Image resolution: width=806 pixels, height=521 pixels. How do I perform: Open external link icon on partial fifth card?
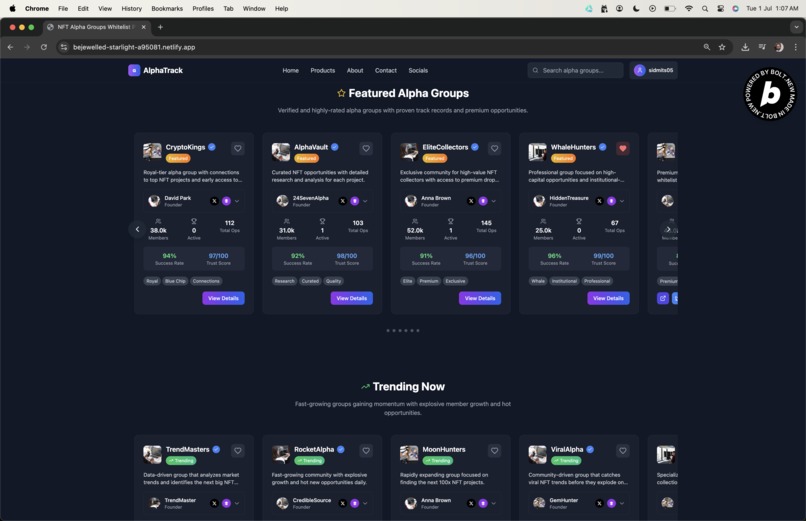pyautogui.click(x=663, y=298)
